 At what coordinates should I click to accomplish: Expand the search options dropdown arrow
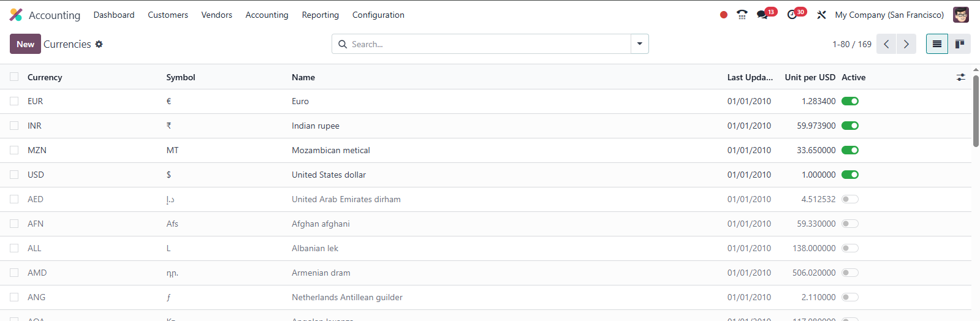tap(640, 44)
